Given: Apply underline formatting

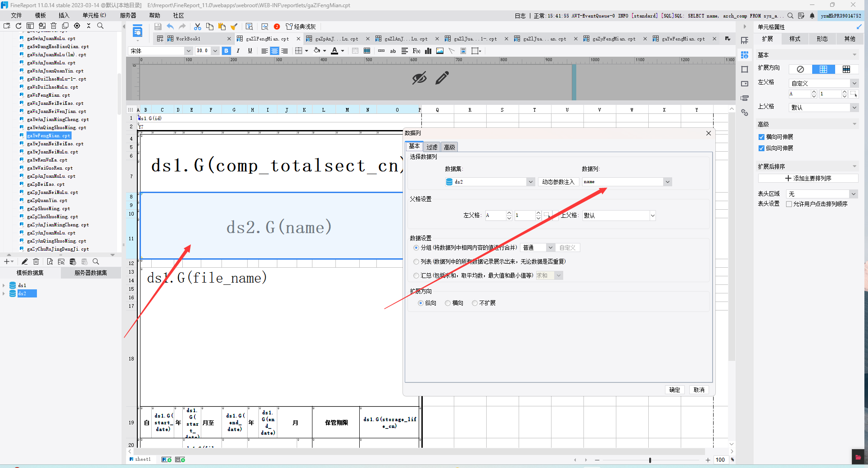Looking at the screenshot, I should point(250,51).
